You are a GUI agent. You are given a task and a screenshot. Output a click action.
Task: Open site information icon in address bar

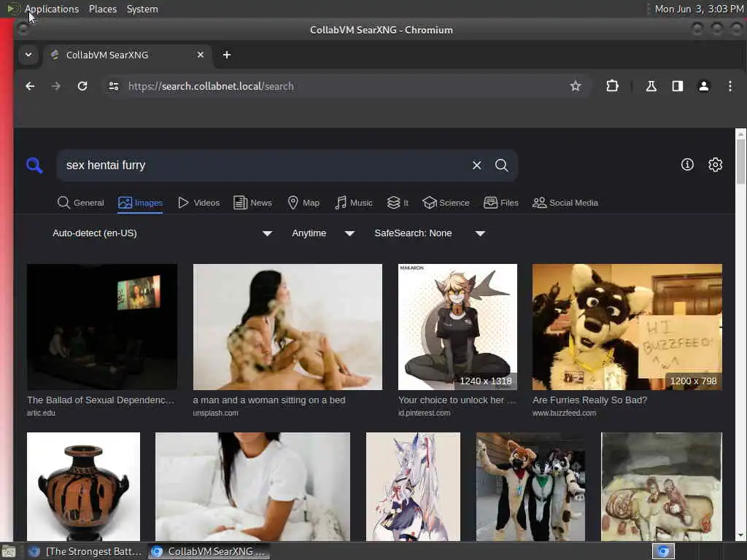pos(113,86)
